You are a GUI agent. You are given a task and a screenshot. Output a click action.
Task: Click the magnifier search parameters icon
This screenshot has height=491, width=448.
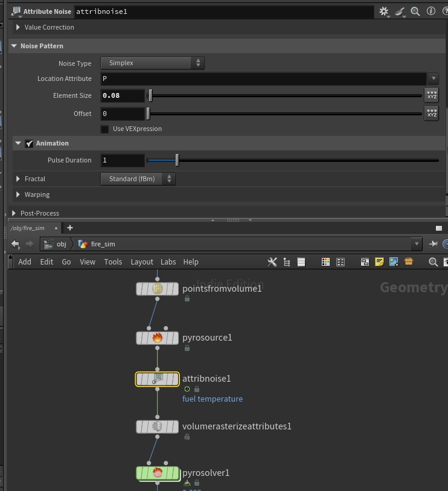point(415,11)
